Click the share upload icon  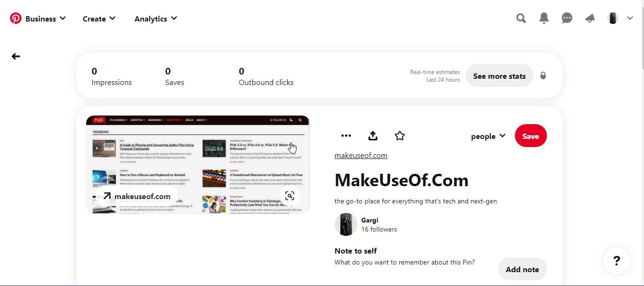coord(373,136)
